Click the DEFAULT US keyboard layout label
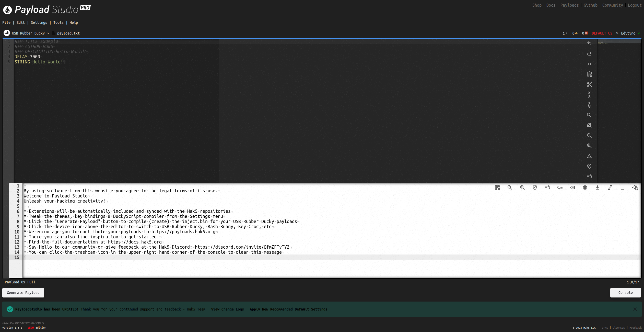The image size is (644, 332). coord(602,33)
